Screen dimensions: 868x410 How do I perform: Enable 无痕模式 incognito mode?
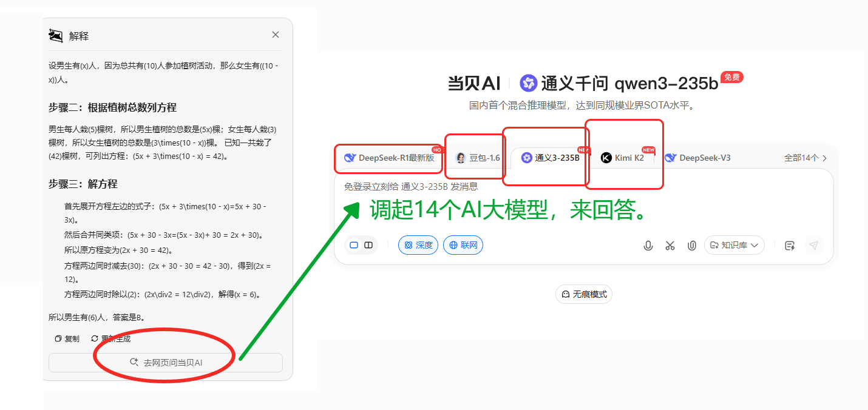[x=584, y=294]
